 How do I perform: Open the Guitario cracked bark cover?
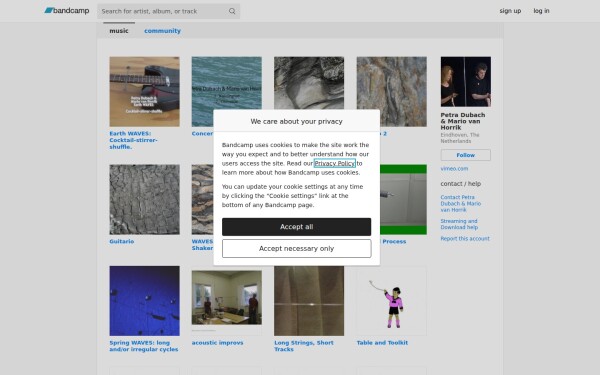pos(144,199)
